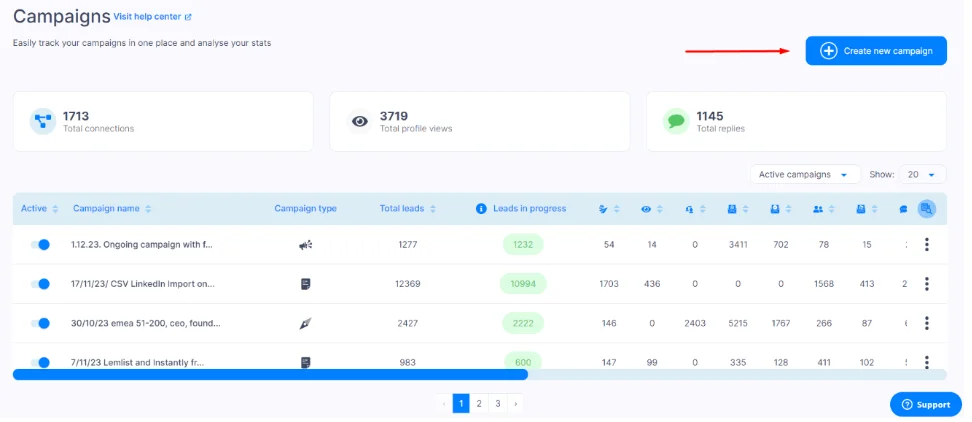Click the header icon above the 702 value

pyautogui.click(x=775, y=209)
